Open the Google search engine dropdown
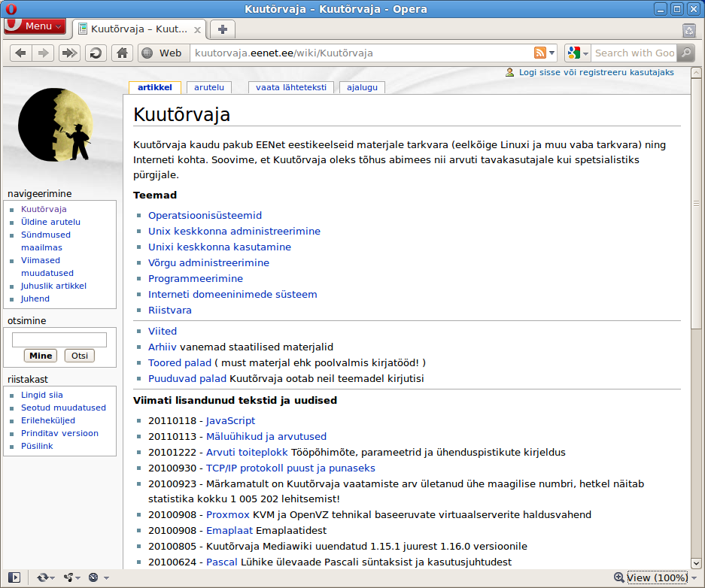 [577, 53]
